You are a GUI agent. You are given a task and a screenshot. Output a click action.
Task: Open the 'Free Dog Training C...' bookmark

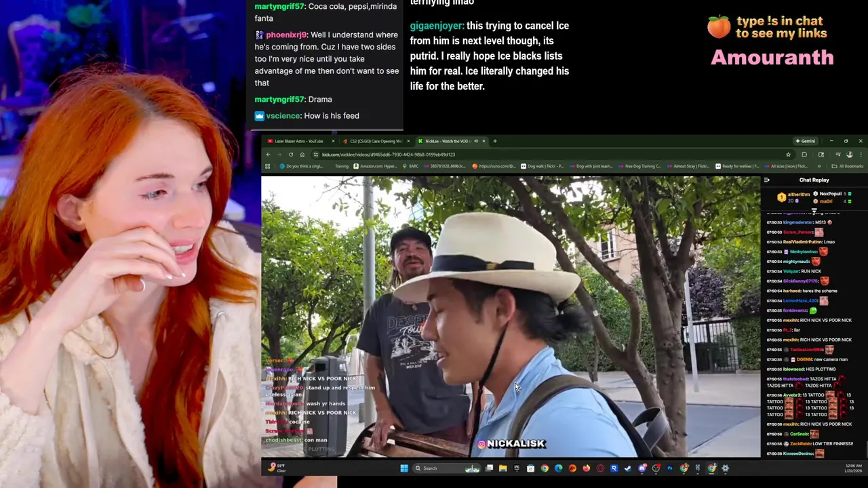pyautogui.click(x=639, y=166)
